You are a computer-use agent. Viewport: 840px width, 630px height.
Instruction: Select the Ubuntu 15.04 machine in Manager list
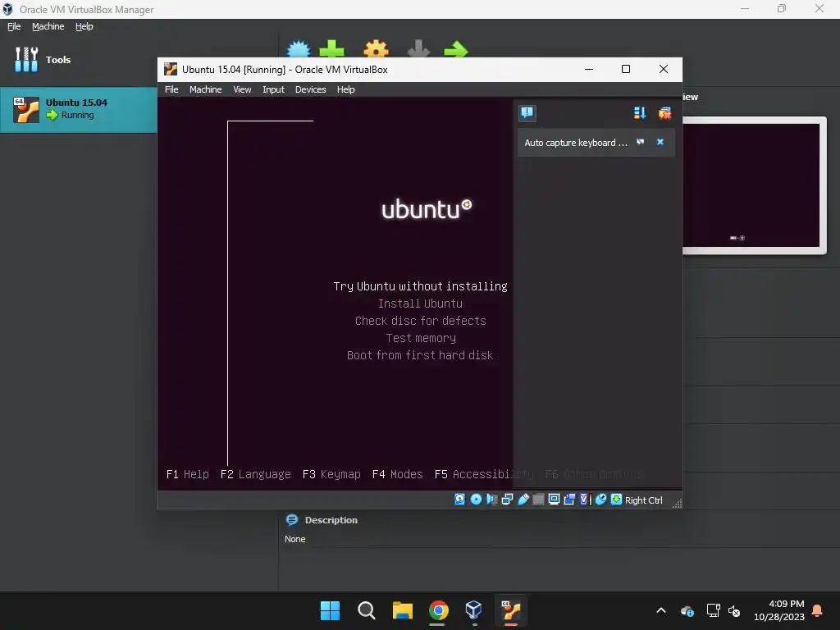click(x=78, y=109)
